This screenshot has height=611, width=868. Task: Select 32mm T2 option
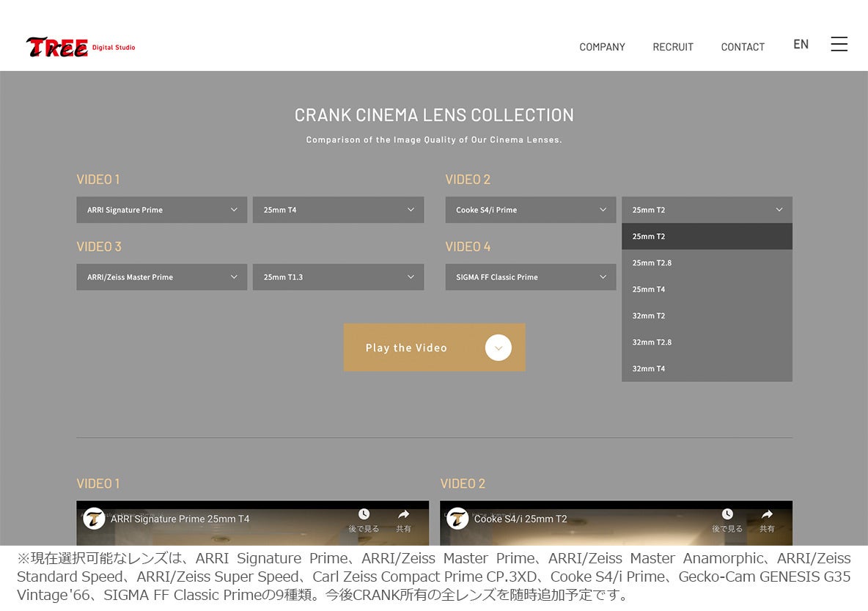point(707,315)
